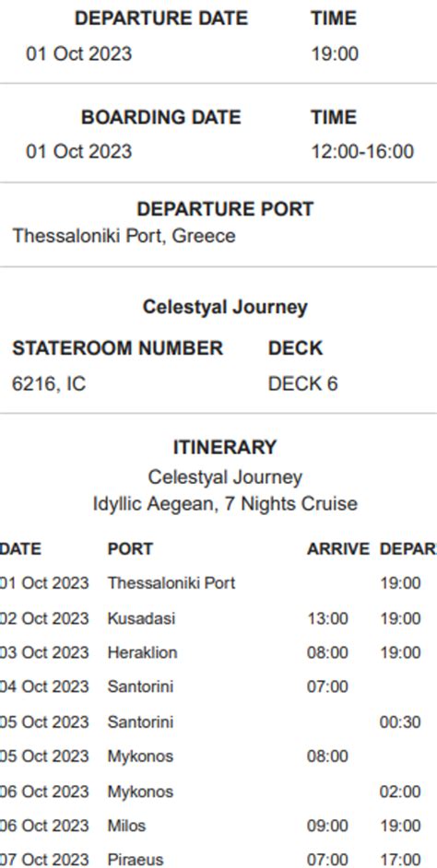Click the ARRIVE column header
Viewport: 437px width, 868px height.
338,549
